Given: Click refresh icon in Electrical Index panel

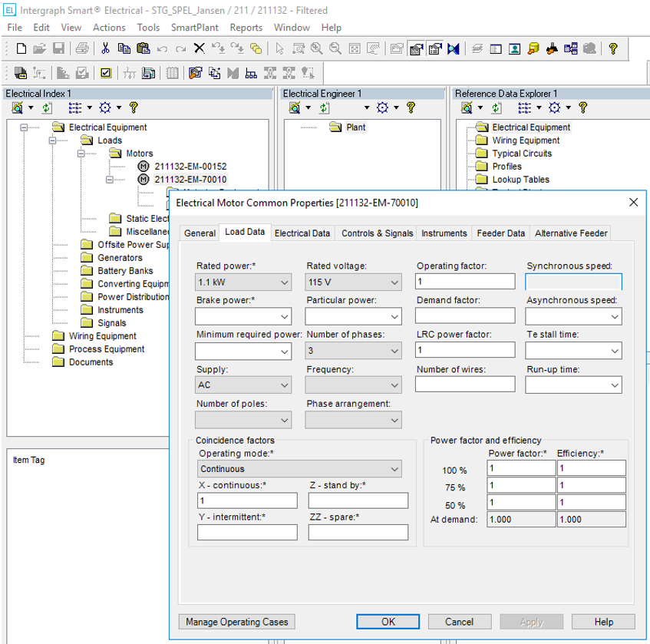Looking at the screenshot, I should (x=47, y=108).
